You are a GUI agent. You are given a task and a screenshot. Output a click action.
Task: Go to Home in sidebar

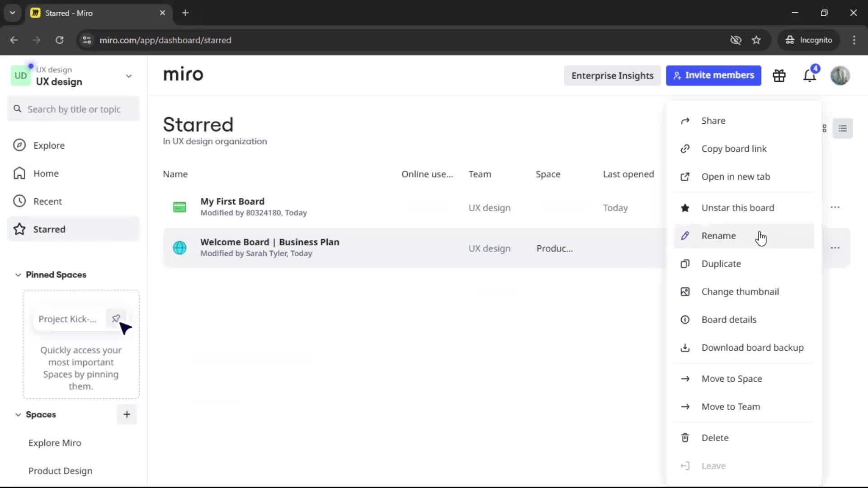[x=74, y=174]
